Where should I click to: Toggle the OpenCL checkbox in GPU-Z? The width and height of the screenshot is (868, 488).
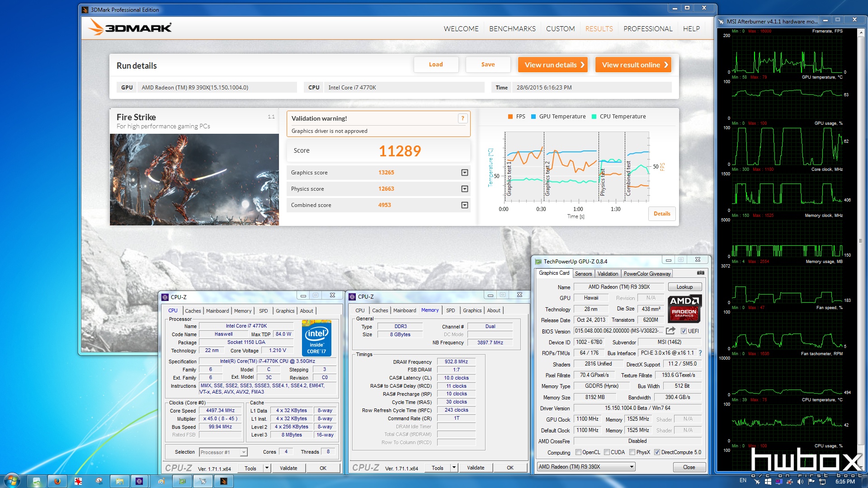click(x=578, y=452)
